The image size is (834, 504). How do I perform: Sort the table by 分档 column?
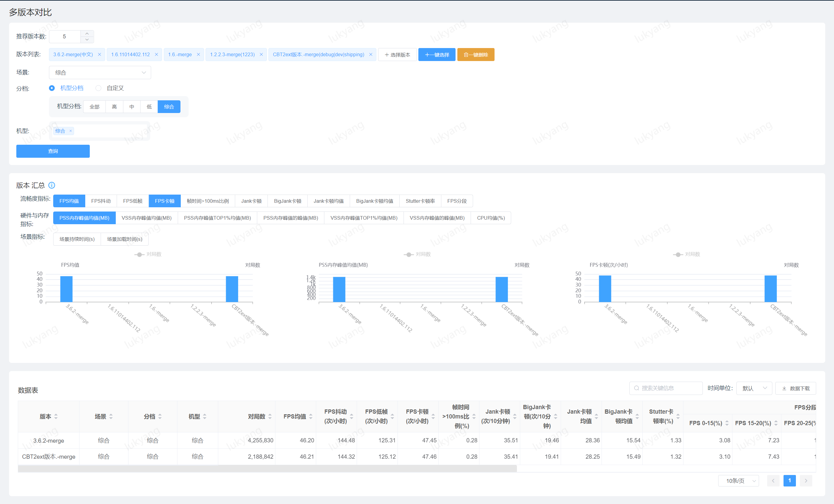(160, 416)
